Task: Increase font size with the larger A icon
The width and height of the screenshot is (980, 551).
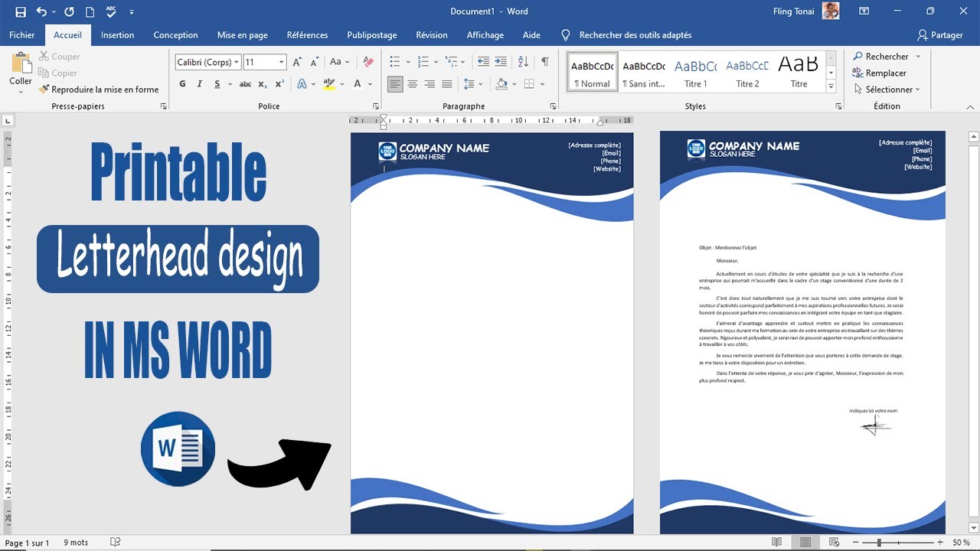Action: pyautogui.click(x=297, y=62)
